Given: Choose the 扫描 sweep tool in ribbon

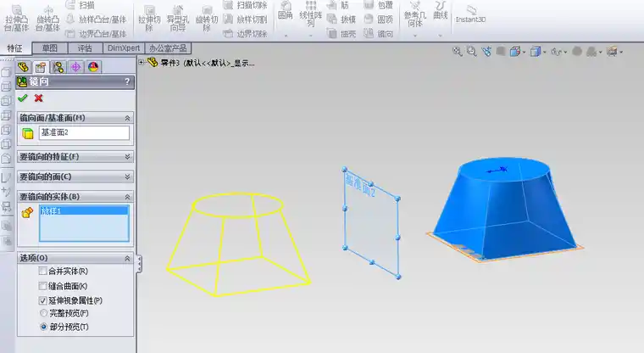Looking at the screenshot, I should (81, 5).
